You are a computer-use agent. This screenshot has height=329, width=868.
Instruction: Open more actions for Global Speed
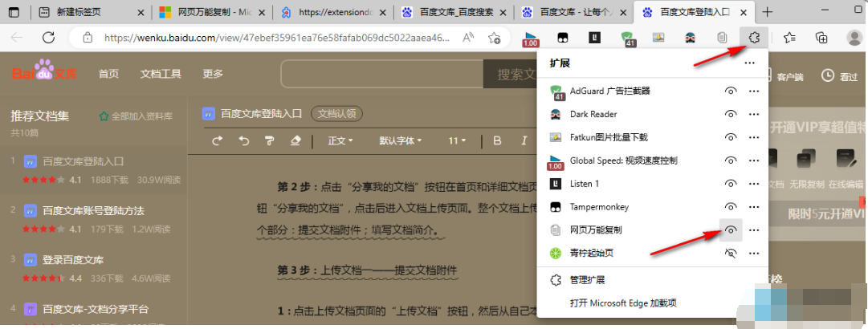(753, 160)
